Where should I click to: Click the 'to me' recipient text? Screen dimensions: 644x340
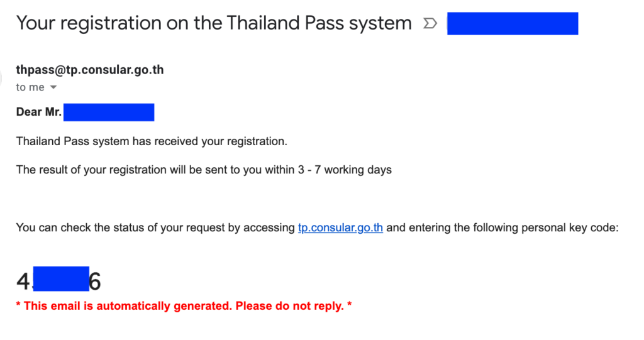pyautogui.click(x=30, y=87)
